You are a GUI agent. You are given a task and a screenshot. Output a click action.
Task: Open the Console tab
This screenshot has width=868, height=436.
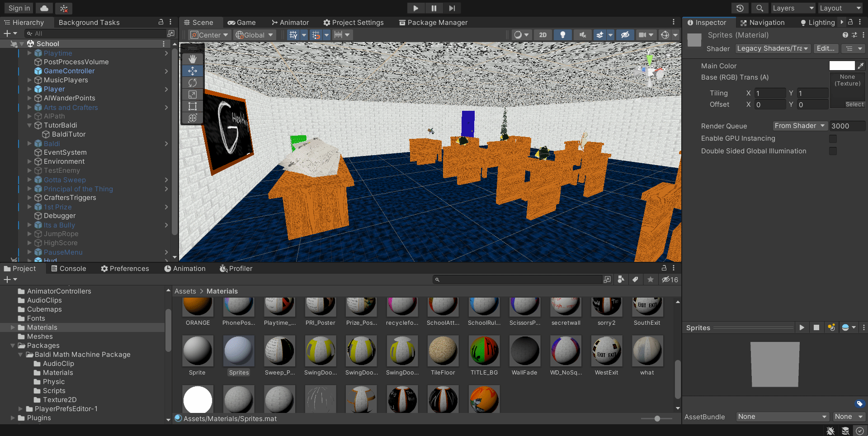[68, 269]
